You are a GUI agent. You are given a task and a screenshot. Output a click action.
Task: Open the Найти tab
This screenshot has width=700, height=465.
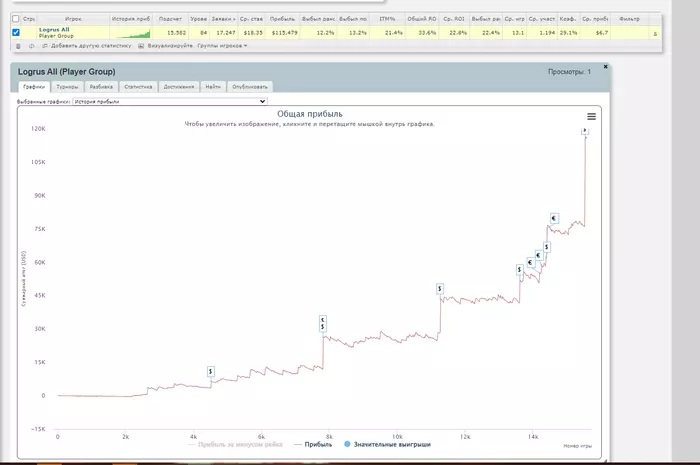213,87
